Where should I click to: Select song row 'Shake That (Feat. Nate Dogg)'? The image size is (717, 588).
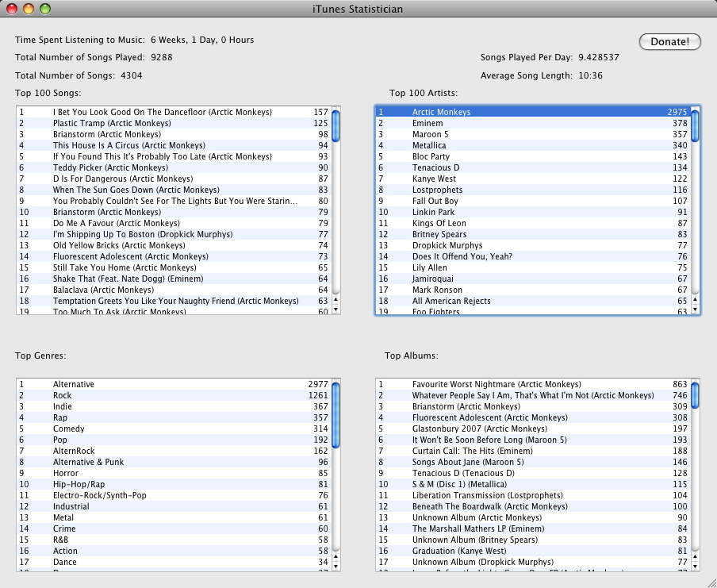(174, 279)
